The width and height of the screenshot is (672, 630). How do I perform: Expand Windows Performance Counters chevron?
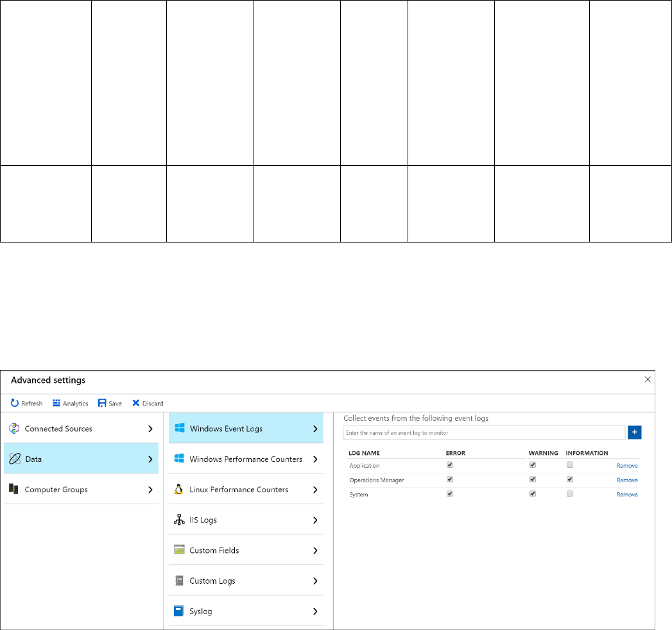point(315,459)
